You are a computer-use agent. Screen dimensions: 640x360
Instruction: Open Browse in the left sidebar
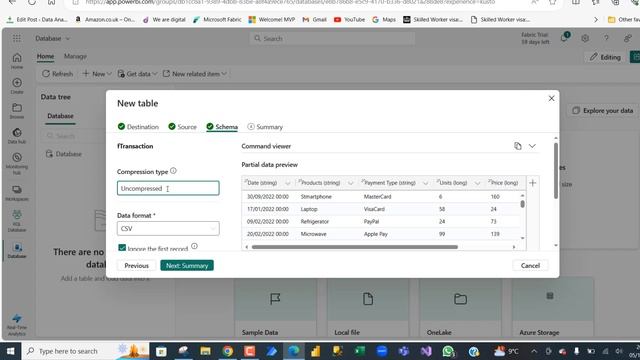coord(17,111)
